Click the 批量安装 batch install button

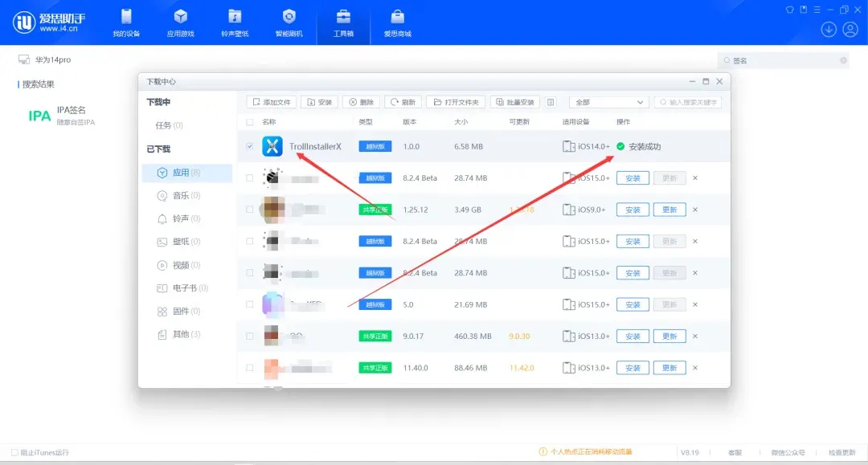tap(515, 102)
